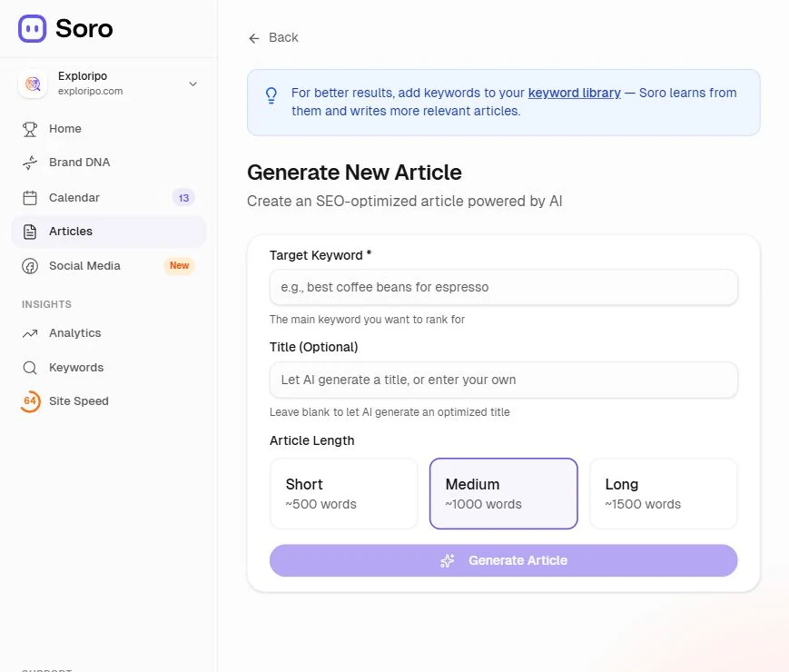The image size is (789, 672).
Task: Click the exploripo.com domain text
Action: point(90,91)
